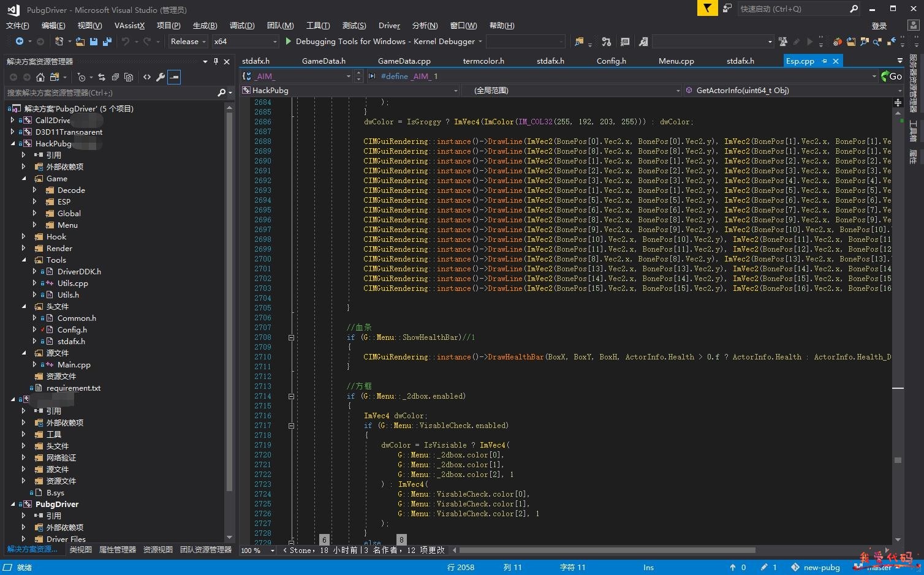The image size is (924, 575).
Task: Close the Esp.cpp tab
Action: 836,61
